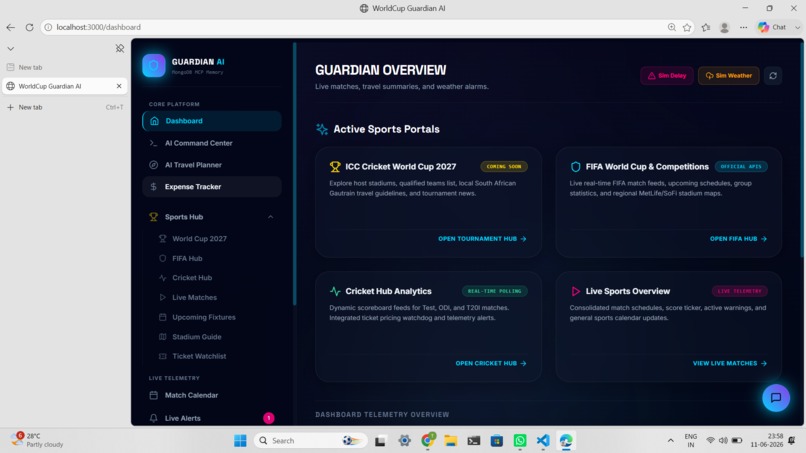The height and width of the screenshot is (453, 806).
Task: Click the localhost:3000/dashboard address bar
Action: coord(355,27)
